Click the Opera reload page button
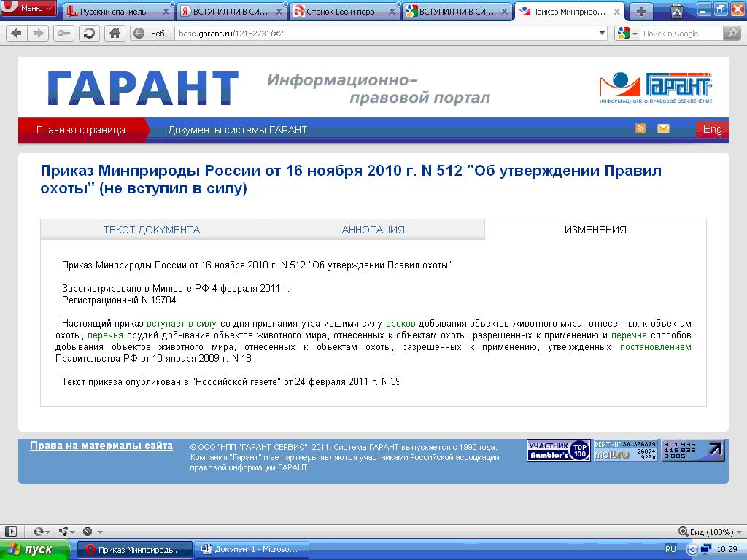This screenshot has height=560, width=747. pos(89,34)
